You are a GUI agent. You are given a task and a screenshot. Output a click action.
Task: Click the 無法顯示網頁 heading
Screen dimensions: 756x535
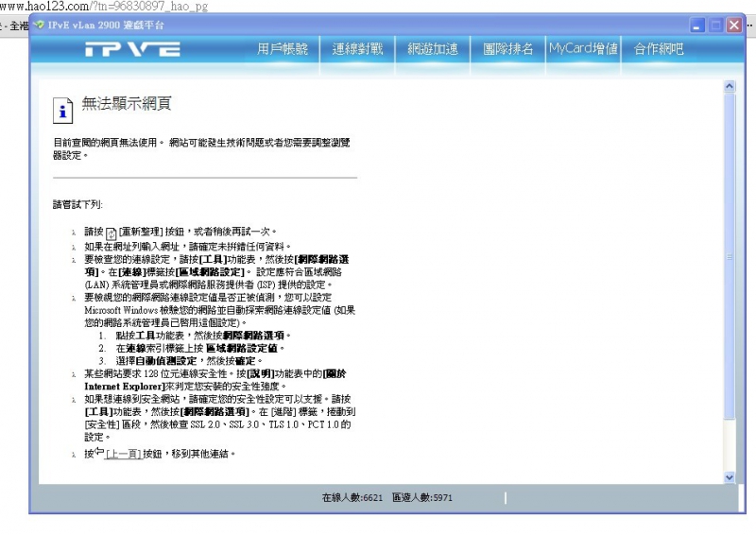point(127,104)
